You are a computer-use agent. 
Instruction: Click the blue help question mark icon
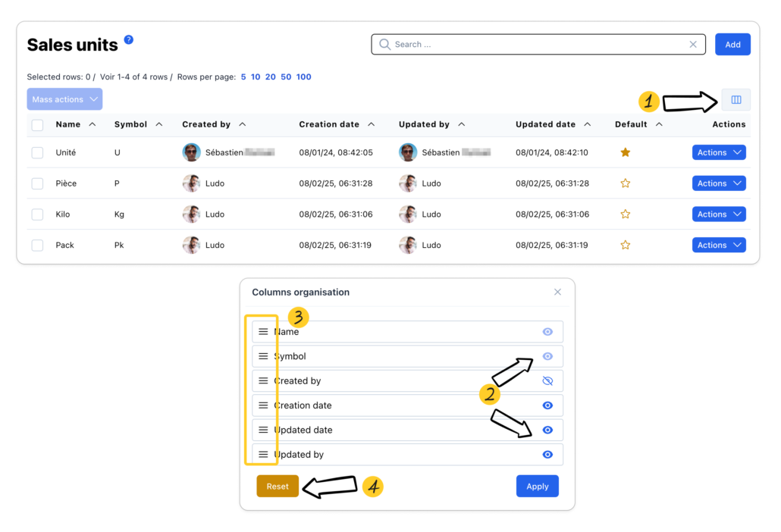(x=129, y=39)
